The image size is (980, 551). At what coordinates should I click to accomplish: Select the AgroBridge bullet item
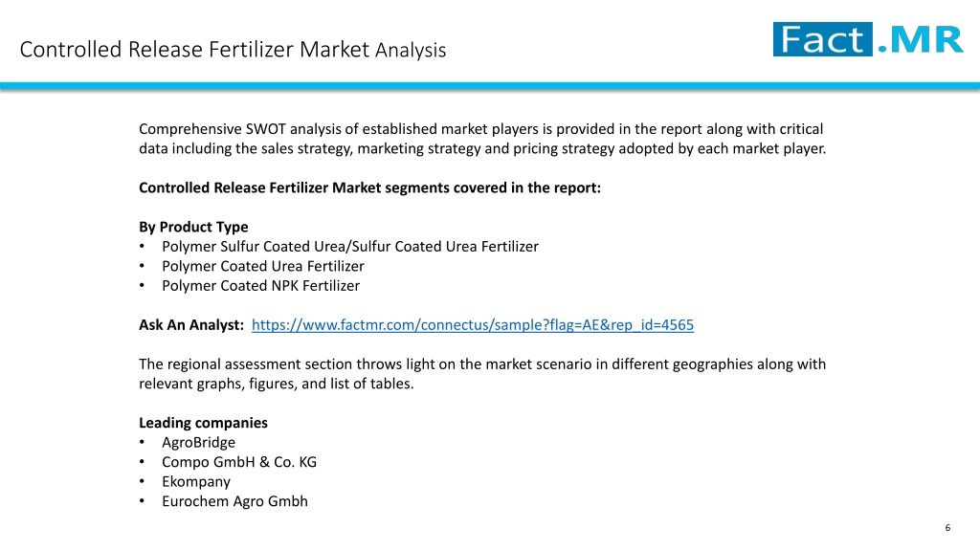click(198, 442)
